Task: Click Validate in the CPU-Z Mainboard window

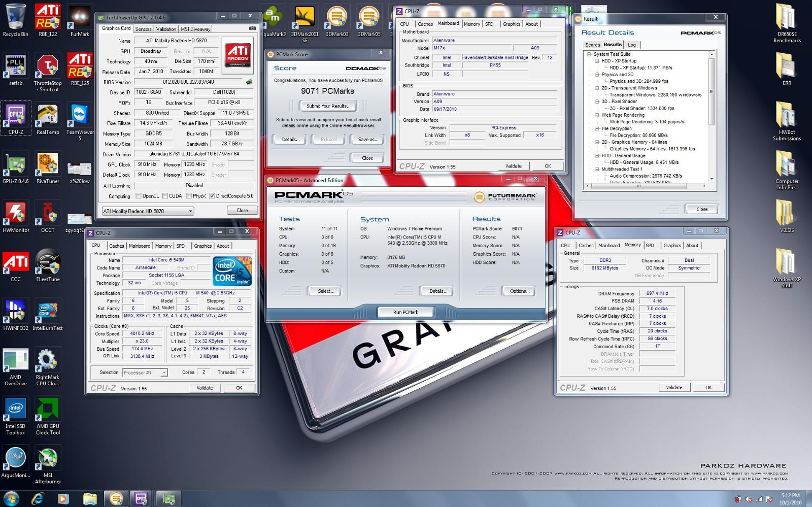Action: 513,166
